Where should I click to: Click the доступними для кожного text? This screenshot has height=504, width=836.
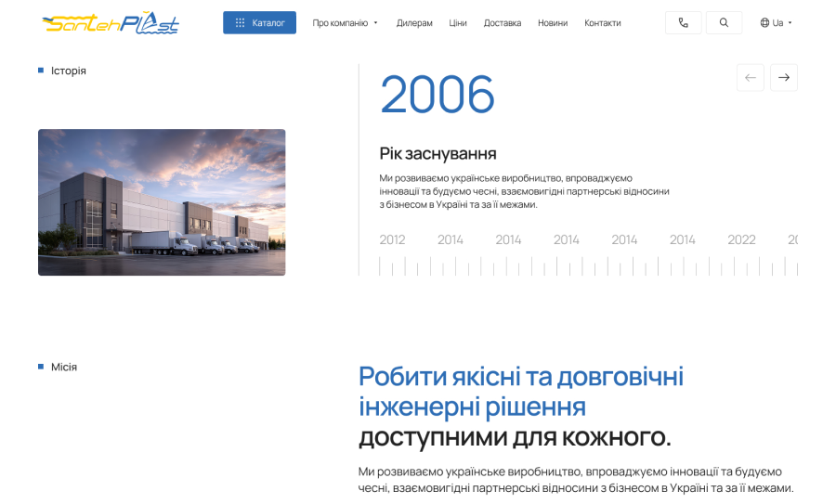pyautogui.click(x=515, y=437)
